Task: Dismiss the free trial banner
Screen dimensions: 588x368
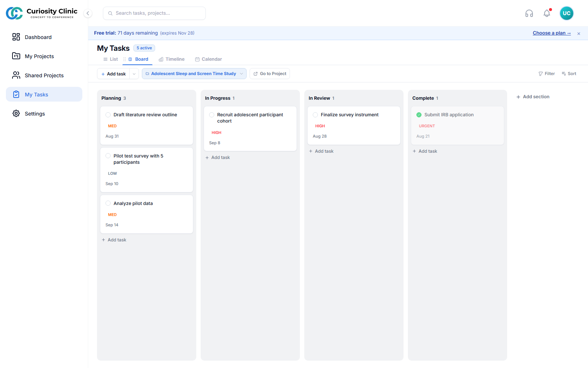Action: (578, 33)
